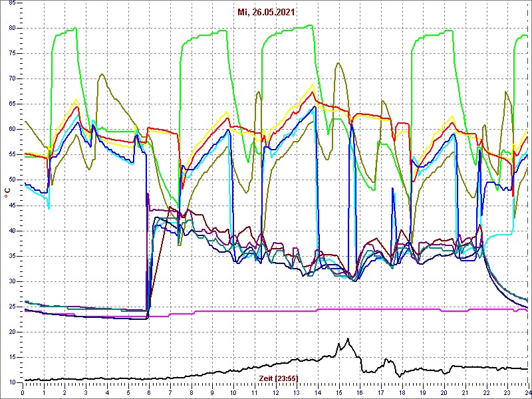Click temperature axis value 65
Screen dimensions: 532x399
12,104
